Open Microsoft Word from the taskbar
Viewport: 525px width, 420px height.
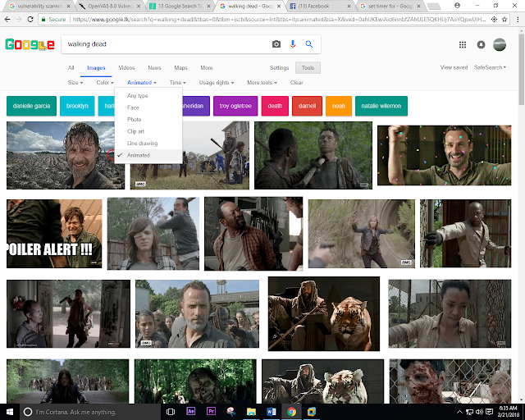pyautogui.click(x=272, y=412)
